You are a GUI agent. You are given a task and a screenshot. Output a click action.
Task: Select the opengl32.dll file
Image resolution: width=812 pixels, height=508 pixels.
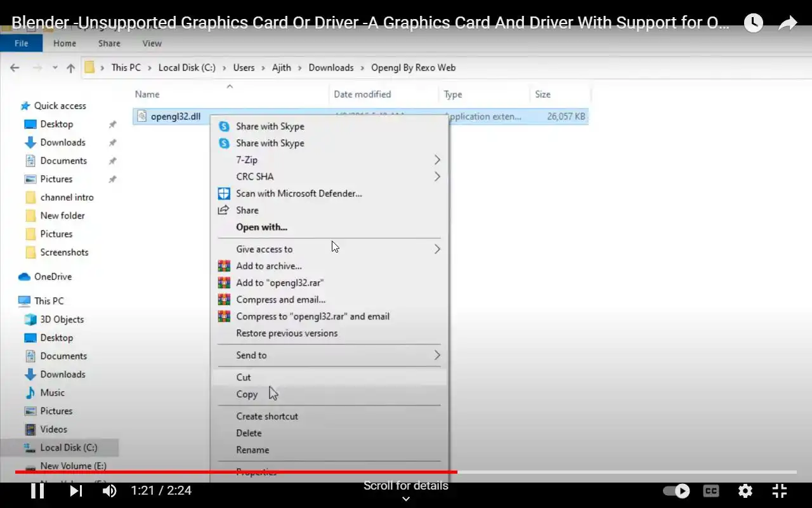[176, 116]
